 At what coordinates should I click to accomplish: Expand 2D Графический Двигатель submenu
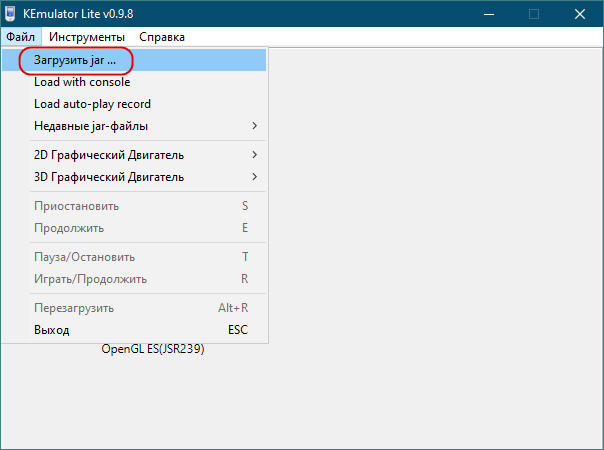[134, 155]
